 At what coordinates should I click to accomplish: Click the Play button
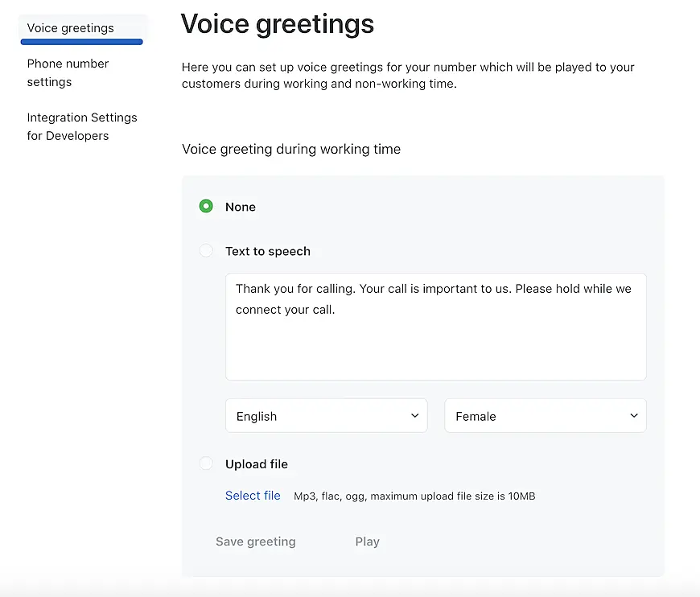point(367,541)
